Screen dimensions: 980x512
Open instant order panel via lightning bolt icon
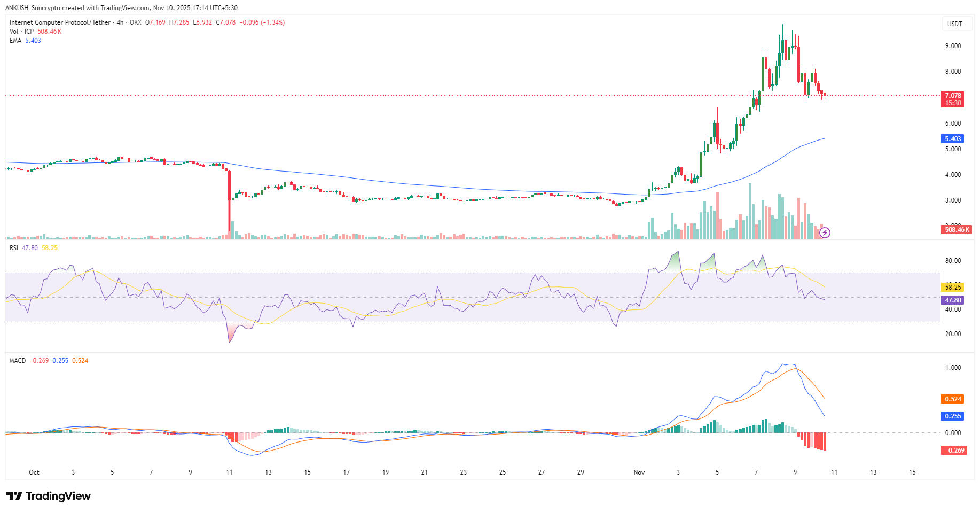(x=826, y=231)
